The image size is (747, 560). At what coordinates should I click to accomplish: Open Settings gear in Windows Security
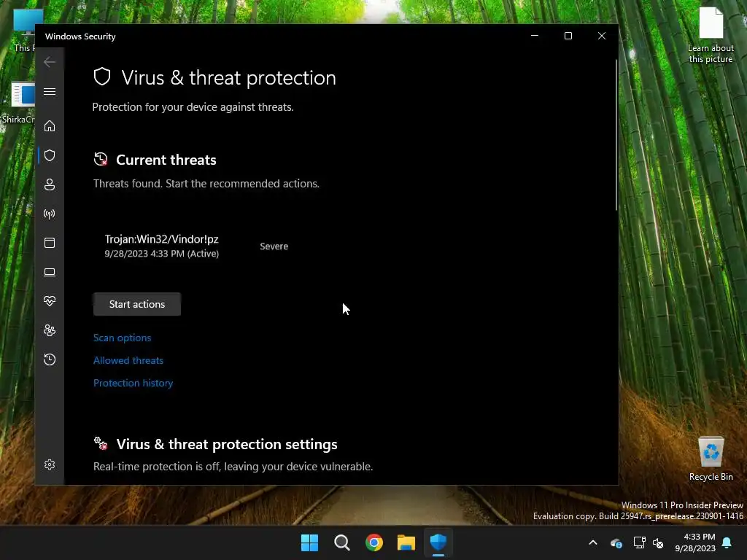click(50, 464)
